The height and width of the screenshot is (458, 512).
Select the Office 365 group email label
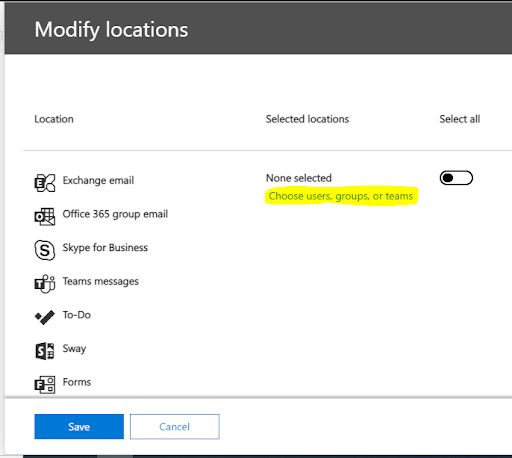[115, 214]
